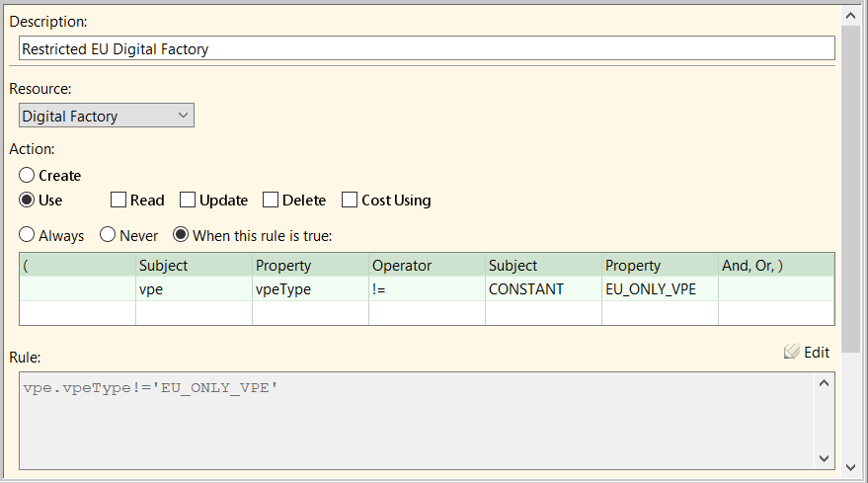Click the vpe subject cell
The image size is (868, 483).
point(194,289)
